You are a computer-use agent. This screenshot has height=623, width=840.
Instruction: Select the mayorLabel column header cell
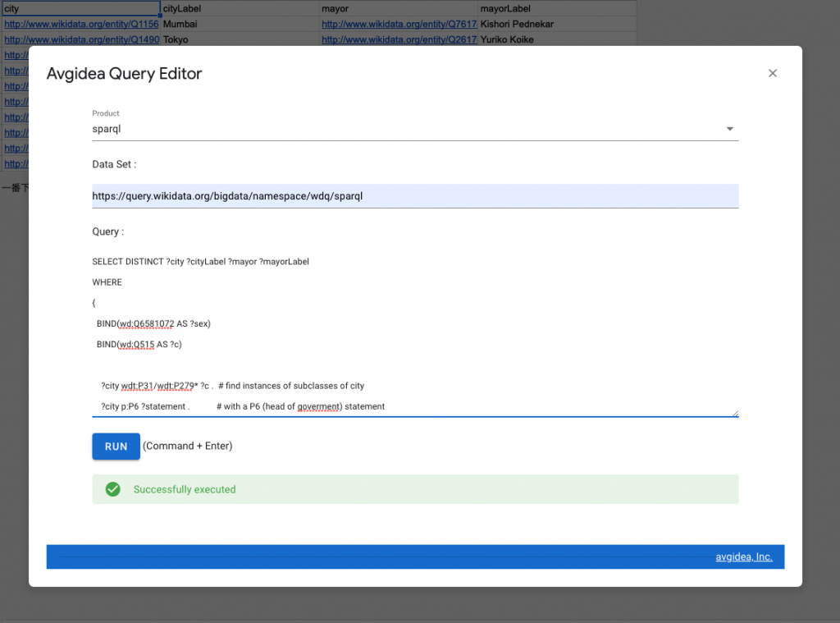point(556,9)
